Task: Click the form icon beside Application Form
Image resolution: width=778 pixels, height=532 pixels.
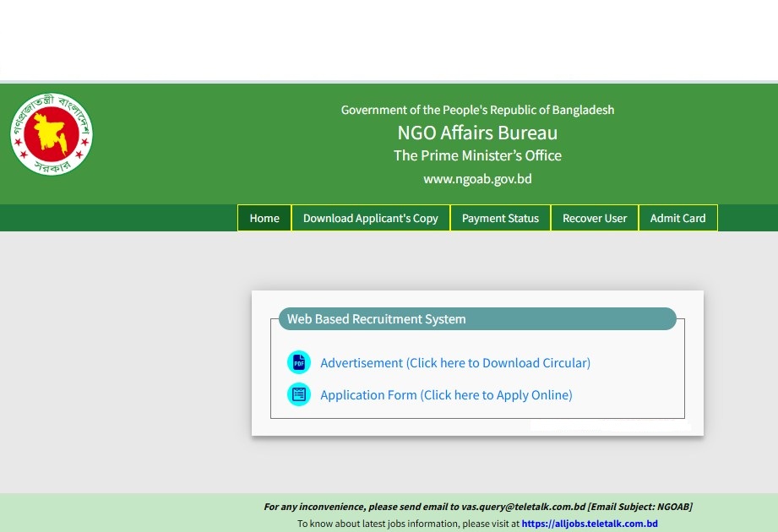Action: (299, 394)
